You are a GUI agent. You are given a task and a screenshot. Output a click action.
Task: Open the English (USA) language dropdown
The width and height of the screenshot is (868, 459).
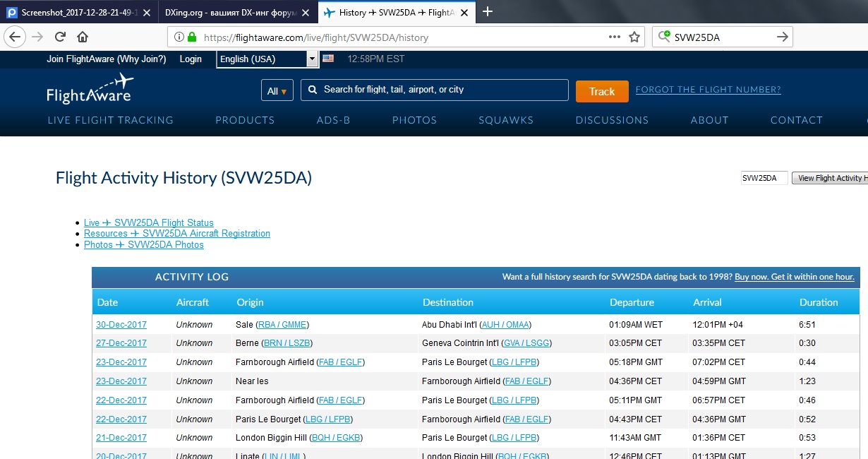[267, 59]
